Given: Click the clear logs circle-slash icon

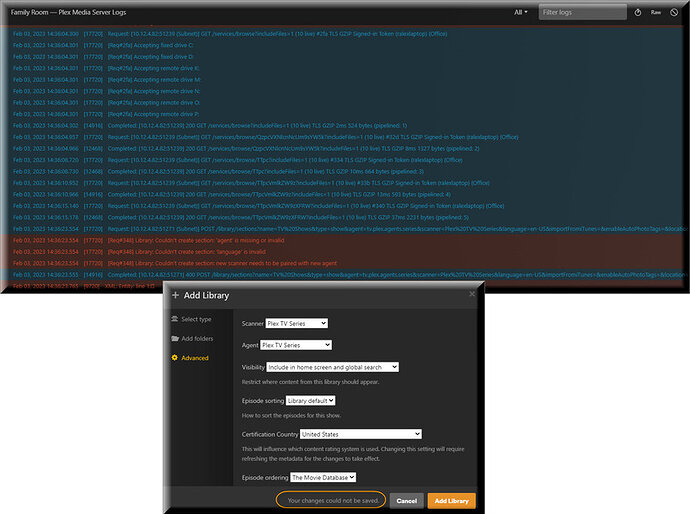Looking at the screenshot, I should click(x=674, y=12).
